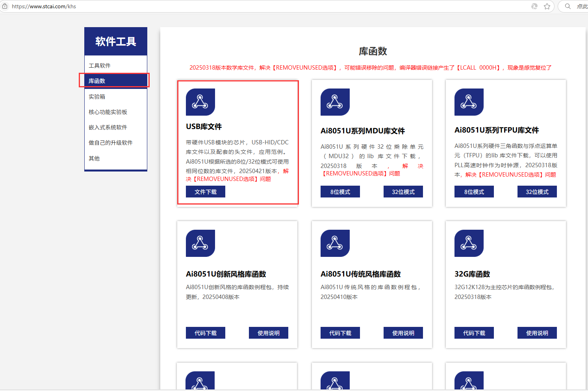Click the refresh icon in address bar
588x391 pixels.
pos(534,6)
